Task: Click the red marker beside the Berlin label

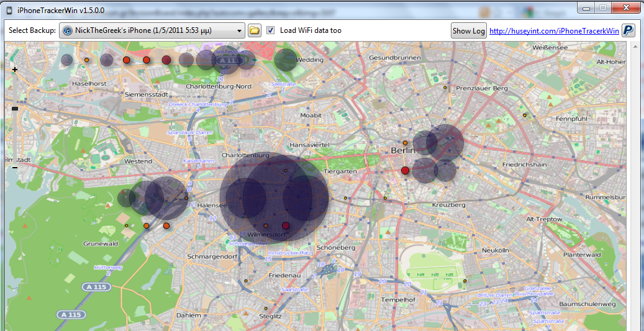Action: tap(406, 170)
